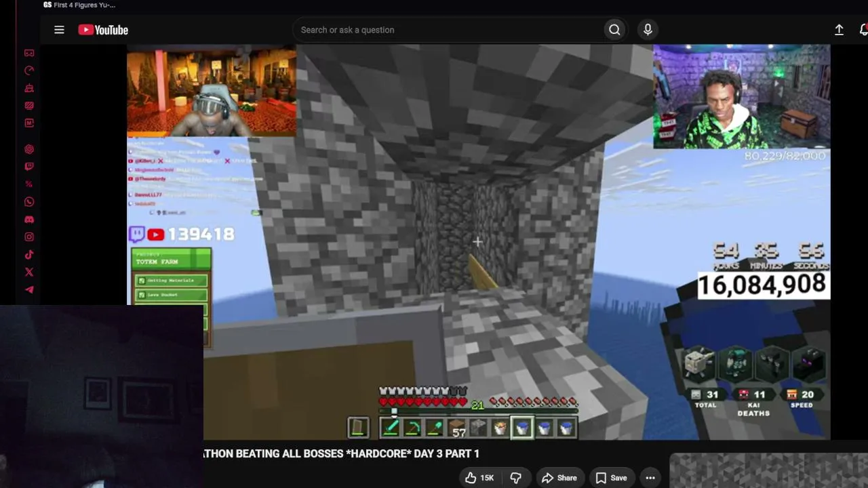This screenshot has height=488, width=868.
Task: Start voice search with the microphone
Action: pyautogui.click(x=648, y=30)
